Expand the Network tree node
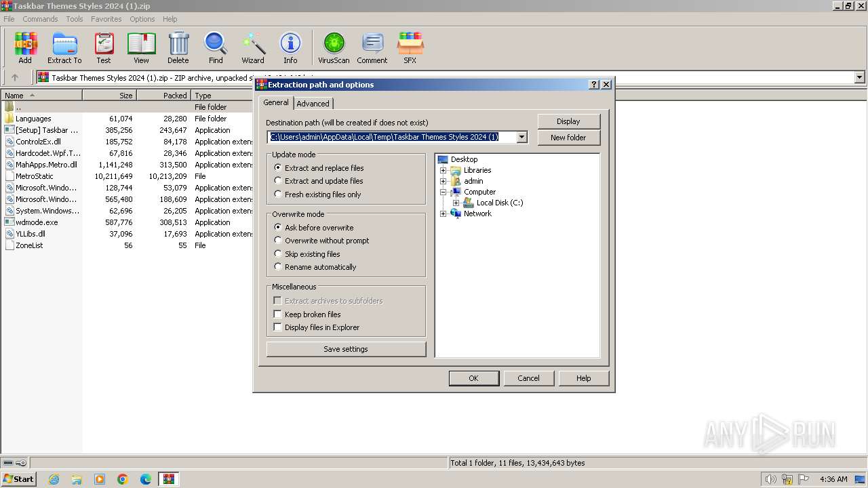This screenshot has width=868, height=488. pyautogui.click(x=443, y=213)
